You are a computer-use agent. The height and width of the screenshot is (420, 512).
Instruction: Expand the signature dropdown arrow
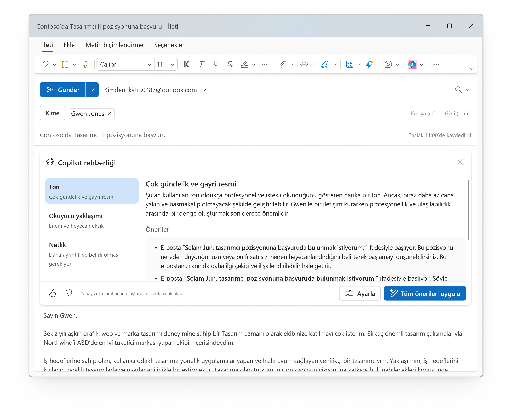[335, 65]
